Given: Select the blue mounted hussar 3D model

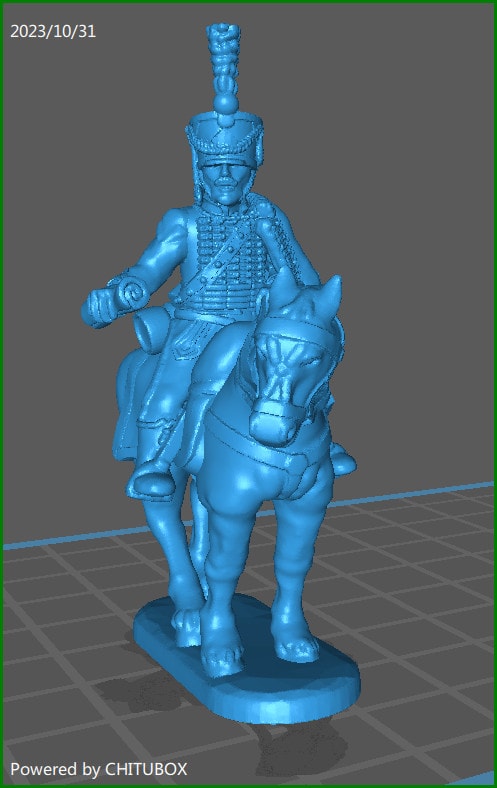Looking at the screenshot, I should click(x=221, y=372).
